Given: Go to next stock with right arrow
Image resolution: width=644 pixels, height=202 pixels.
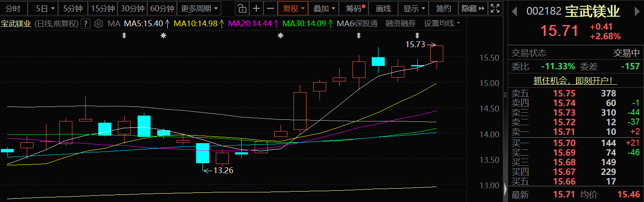Looking at the screenshot, I should pyautogui.click(x=637, y=11).
